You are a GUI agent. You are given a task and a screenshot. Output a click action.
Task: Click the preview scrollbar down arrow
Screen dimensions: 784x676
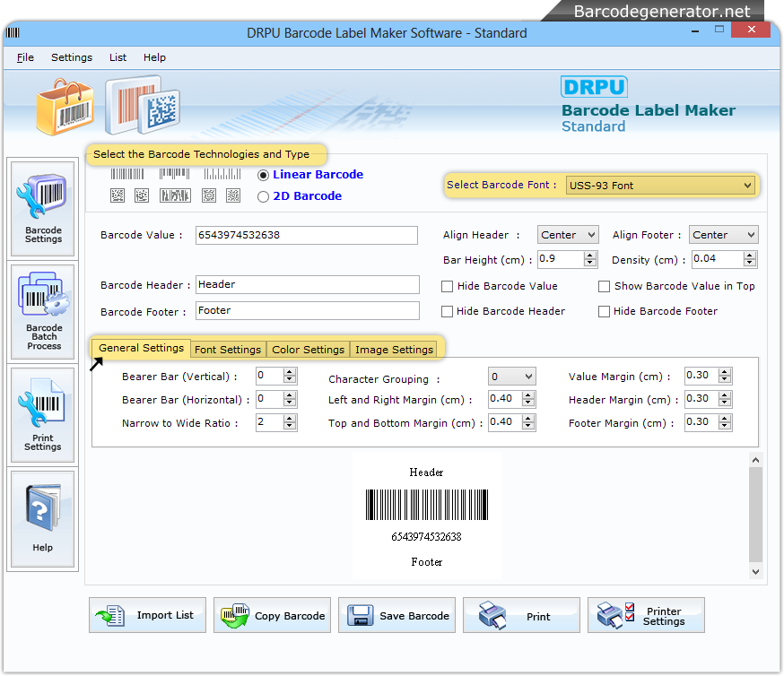(755, 572)
